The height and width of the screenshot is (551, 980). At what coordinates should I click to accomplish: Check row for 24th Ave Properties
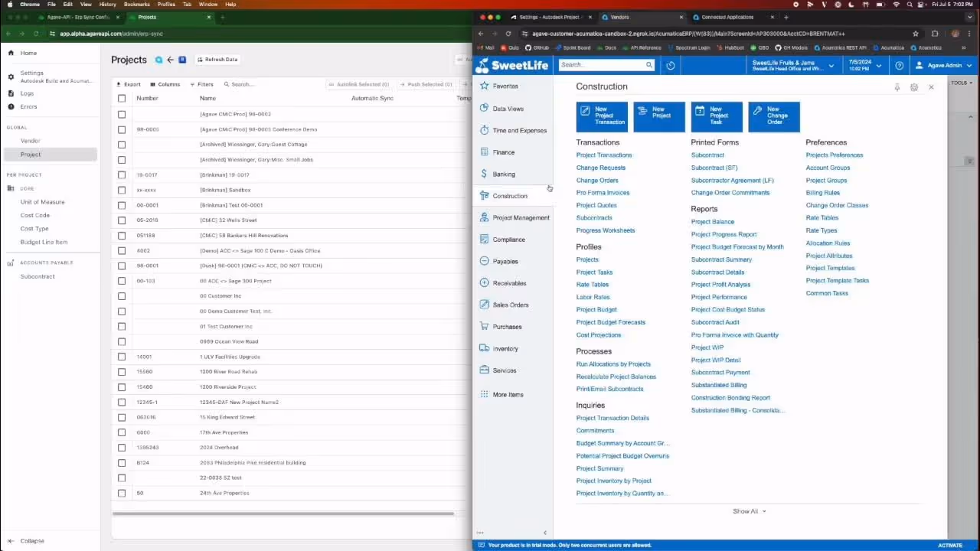122,493
